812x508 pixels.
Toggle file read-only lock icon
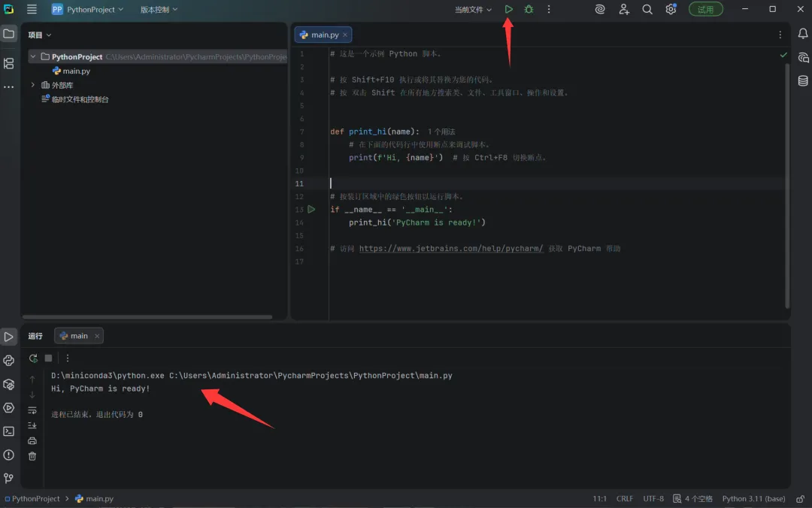pos(800,499)
